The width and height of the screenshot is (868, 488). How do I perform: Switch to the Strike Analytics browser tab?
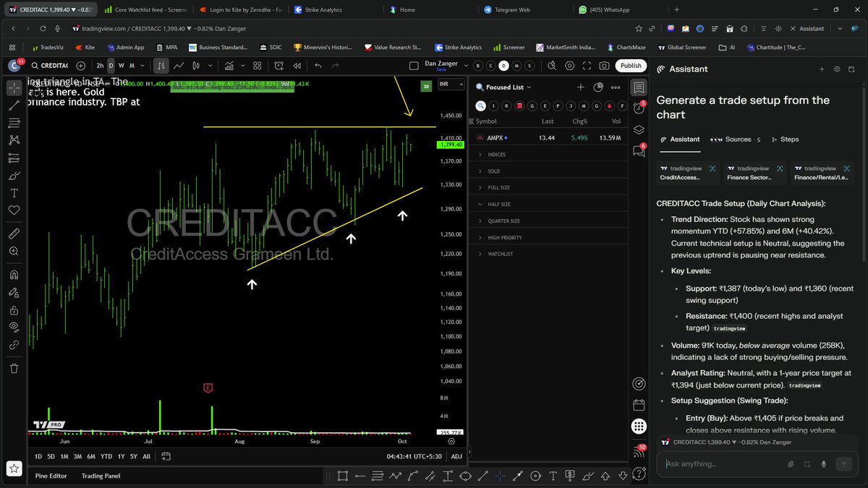(x=322, y=10)
